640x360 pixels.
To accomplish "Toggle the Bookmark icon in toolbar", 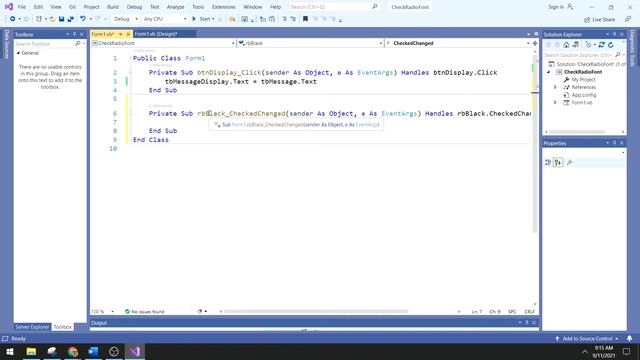I will tap(305, 19).
